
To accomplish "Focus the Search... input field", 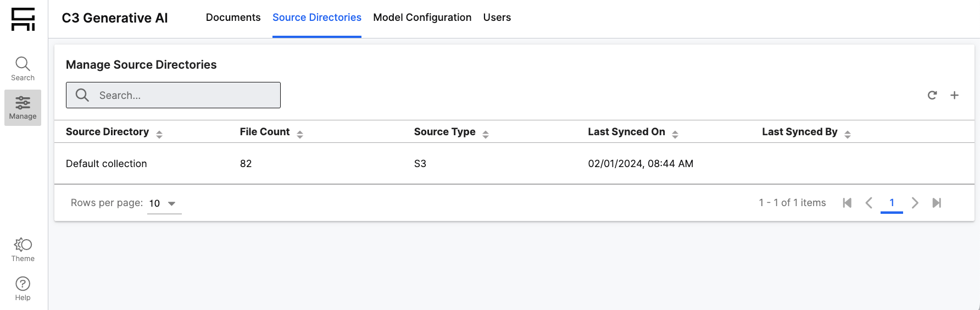I will 173,95.
